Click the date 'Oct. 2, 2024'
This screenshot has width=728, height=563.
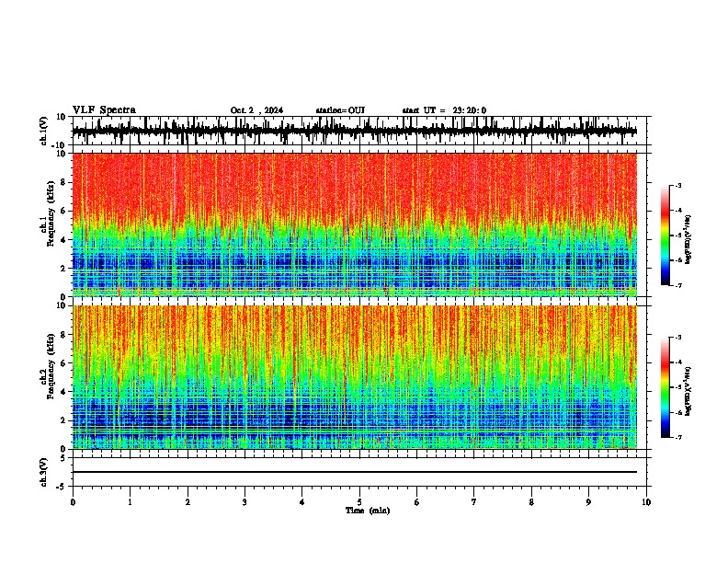click(x=256, y=110)
